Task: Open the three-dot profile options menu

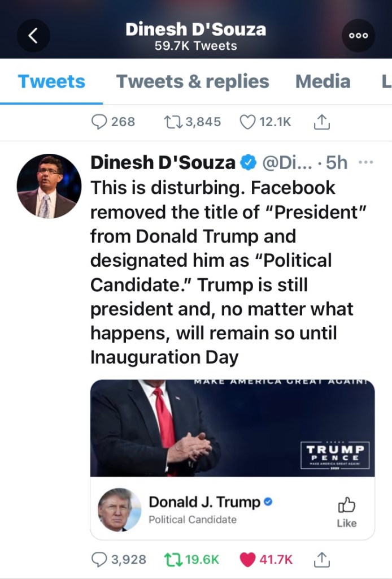Action: click(358, 35)
